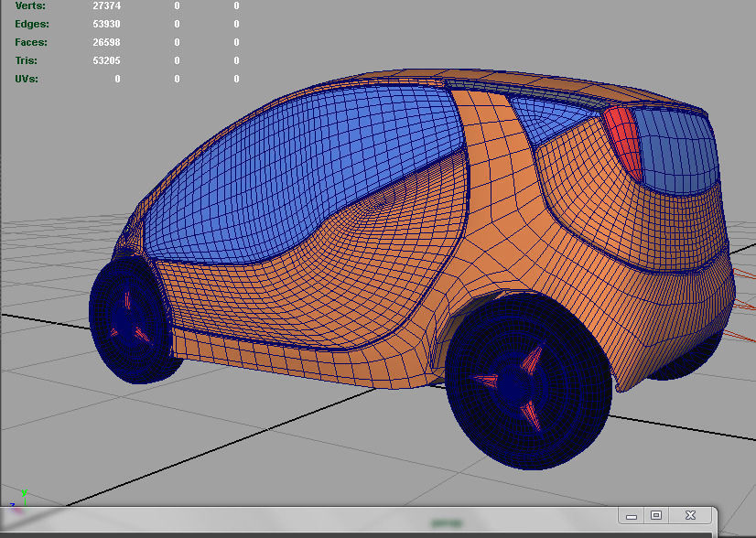Click the Verts count value 27374
Screen dimensions: 756x538
point(106,5)
